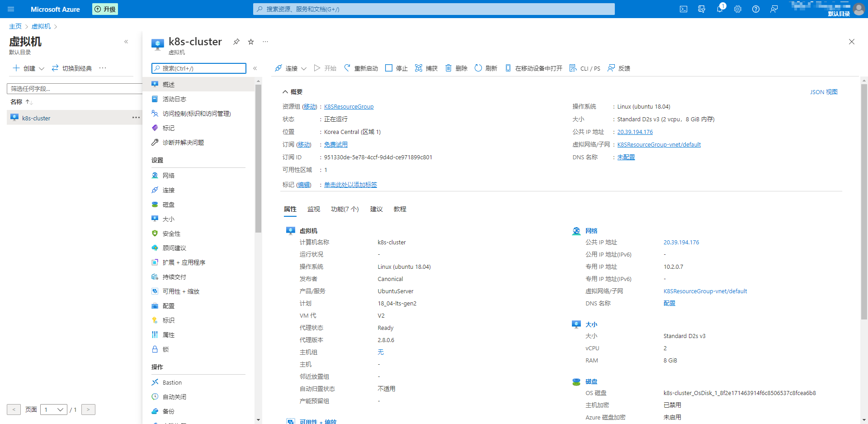Select the 属性 tab

point(290,209)
